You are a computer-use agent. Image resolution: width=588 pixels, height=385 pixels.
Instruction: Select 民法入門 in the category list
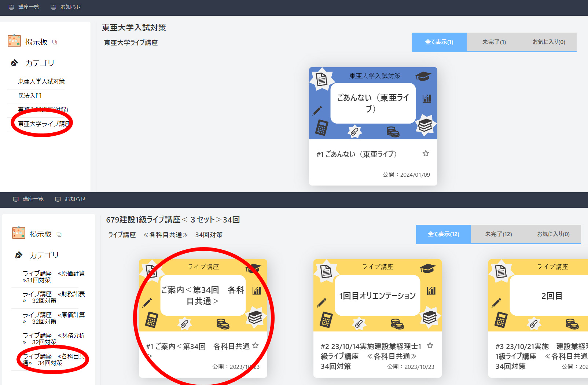30,96
